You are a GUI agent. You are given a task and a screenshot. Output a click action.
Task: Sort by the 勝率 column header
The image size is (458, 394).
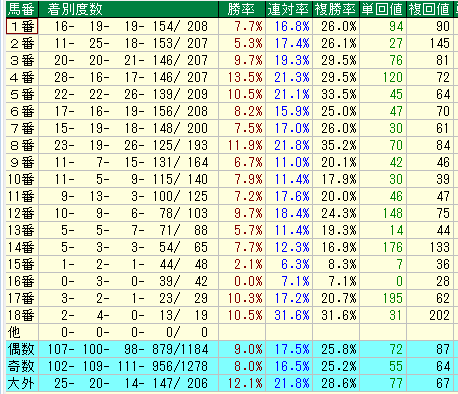242,9
